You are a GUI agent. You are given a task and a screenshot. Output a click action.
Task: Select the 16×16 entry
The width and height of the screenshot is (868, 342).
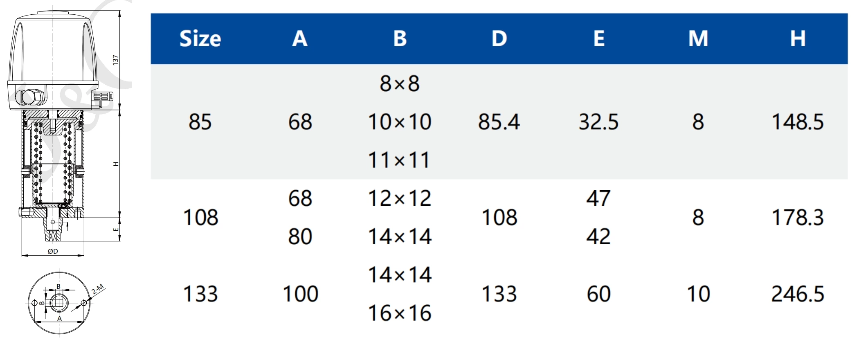point(400,313)
